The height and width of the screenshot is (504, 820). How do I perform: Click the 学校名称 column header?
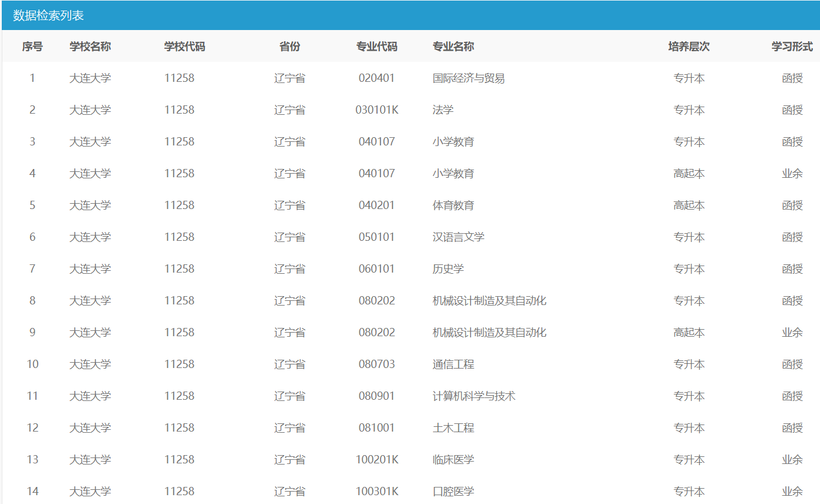90,47
